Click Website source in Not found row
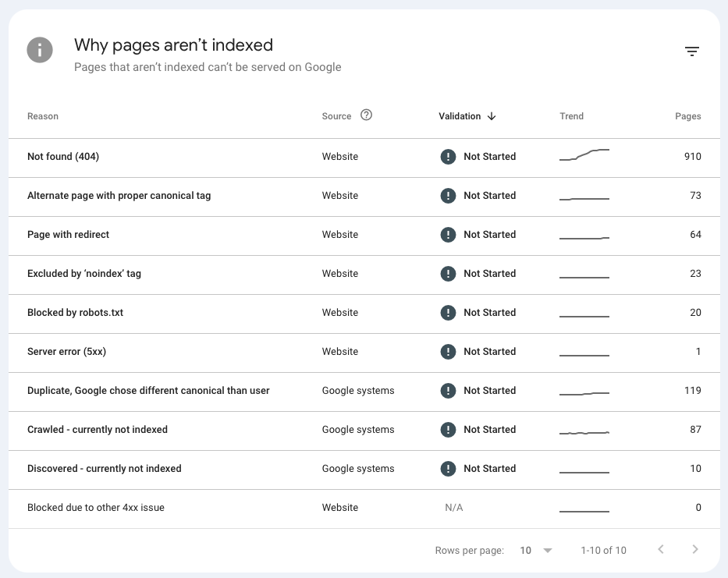Viewport: 728px width, 578px height. [340, 157]
